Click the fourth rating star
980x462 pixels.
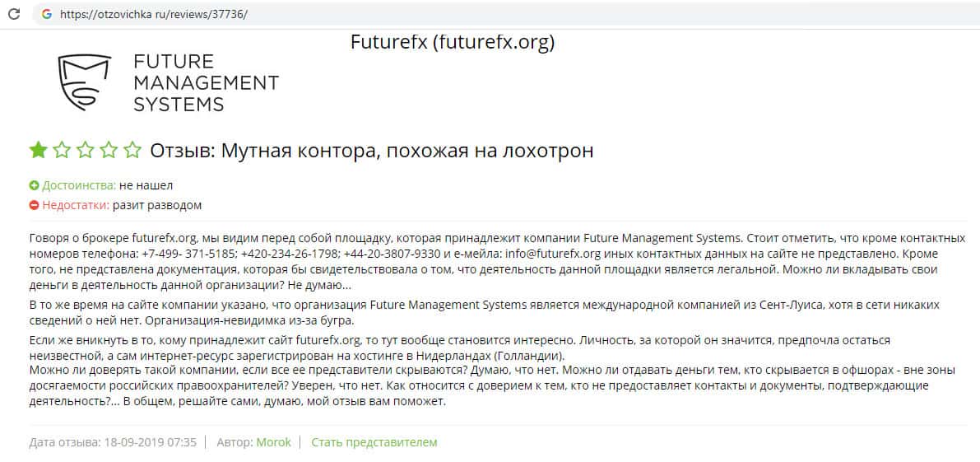click(x=109, y=151)
